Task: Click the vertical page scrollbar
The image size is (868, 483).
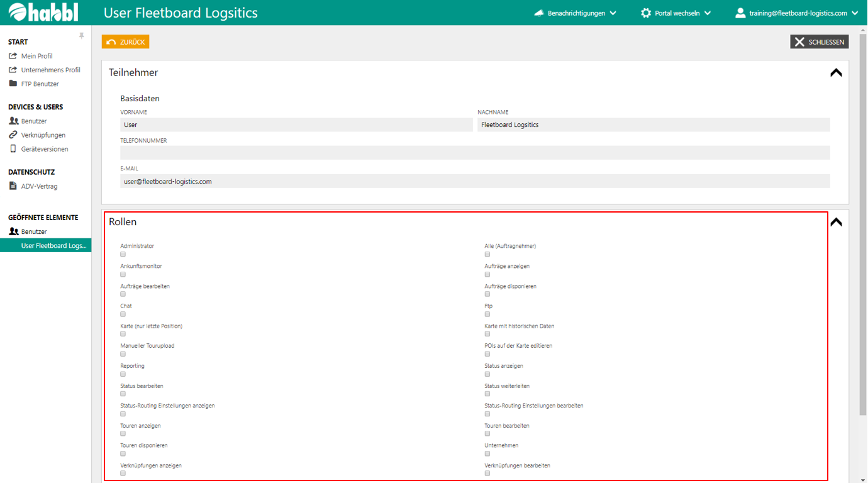Action: point(862,220)
